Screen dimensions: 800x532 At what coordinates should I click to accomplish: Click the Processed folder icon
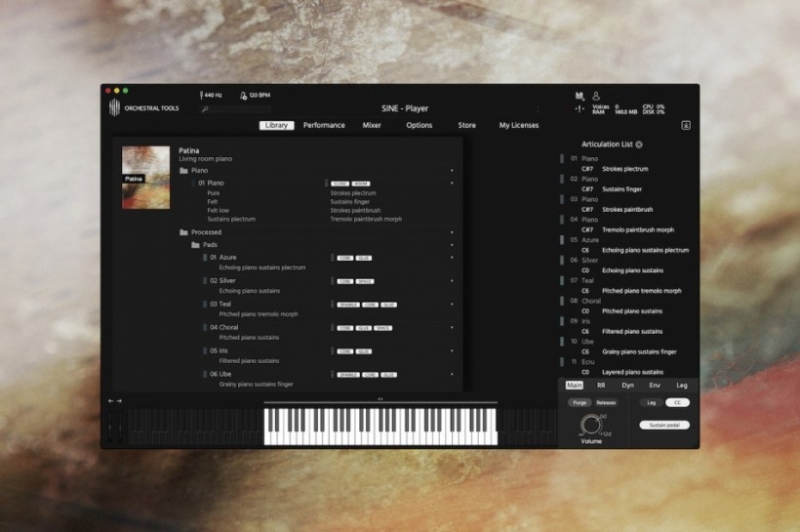[184, 232]
